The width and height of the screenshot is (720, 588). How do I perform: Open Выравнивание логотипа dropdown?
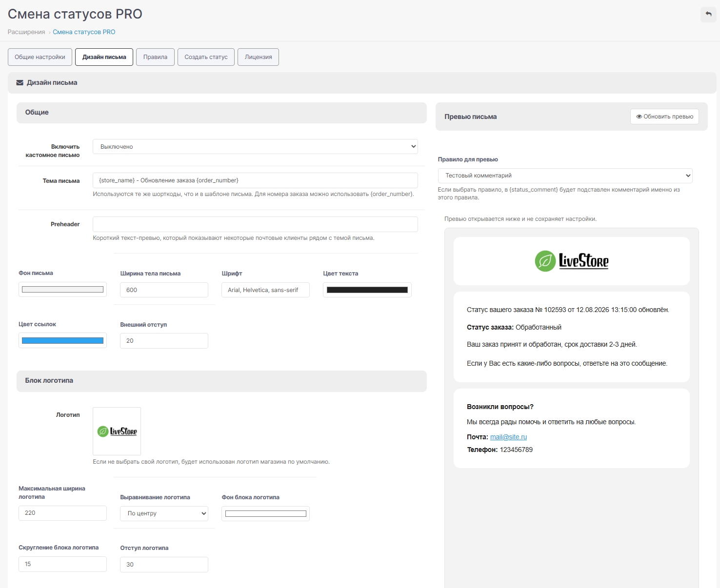pos(164,513)
